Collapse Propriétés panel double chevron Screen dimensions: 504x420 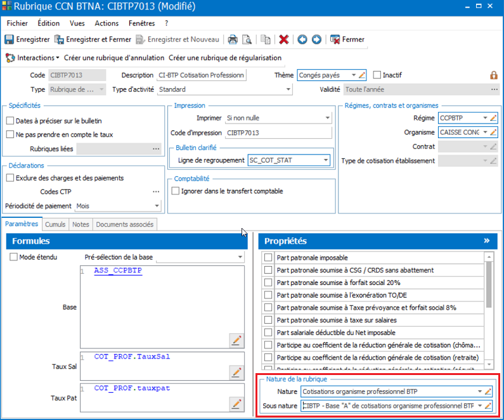tap(487, 241)
